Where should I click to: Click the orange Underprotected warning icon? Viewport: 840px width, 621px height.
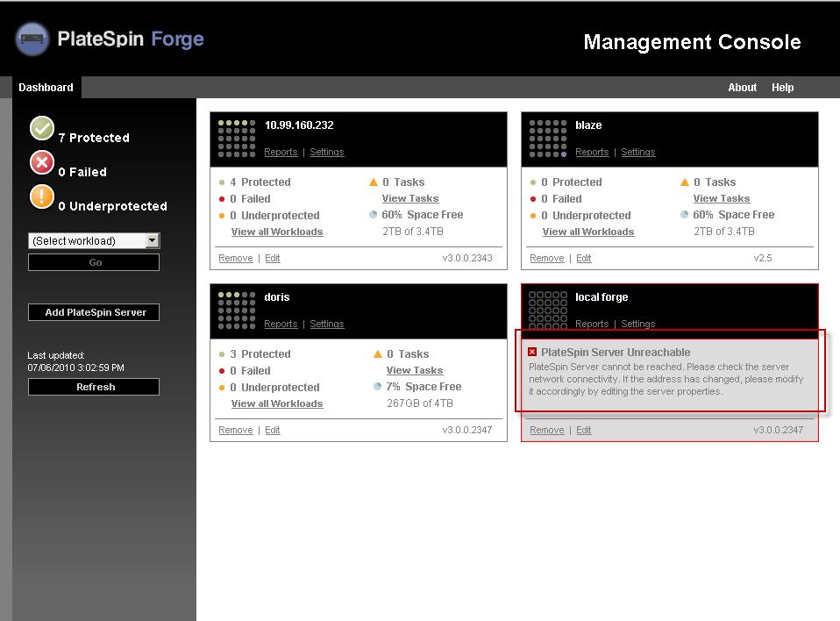(42, 196)
